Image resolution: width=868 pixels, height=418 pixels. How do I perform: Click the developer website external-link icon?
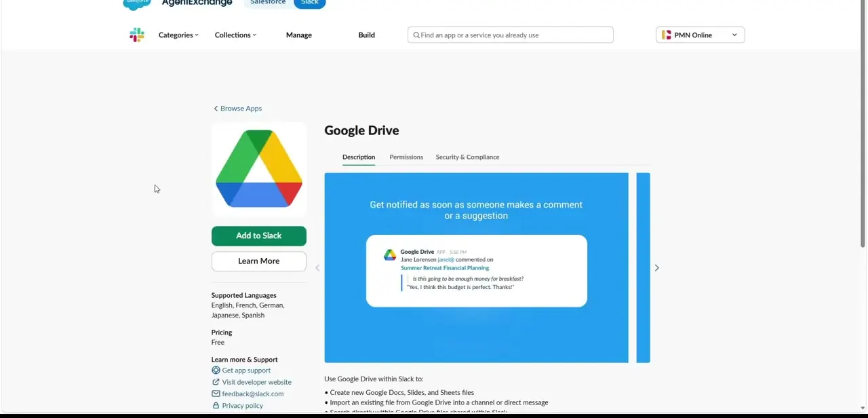click(216, 382)
